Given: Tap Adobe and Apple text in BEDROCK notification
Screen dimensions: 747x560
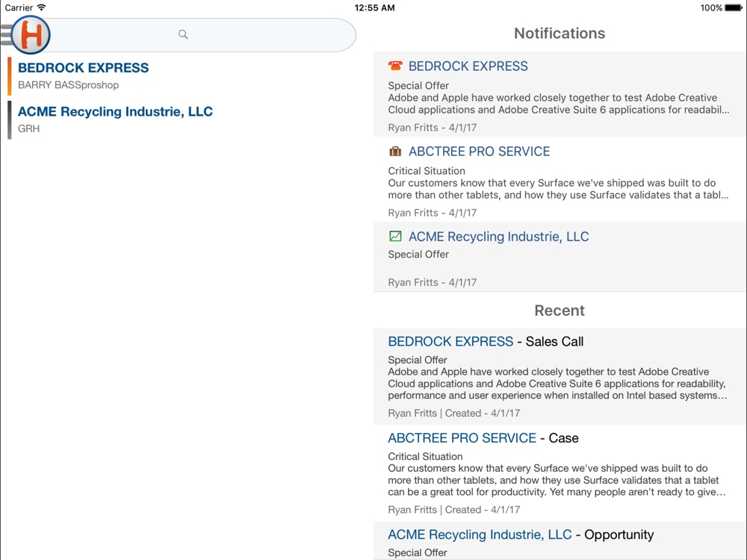Looking at the screenshot, I should point(558,104).
